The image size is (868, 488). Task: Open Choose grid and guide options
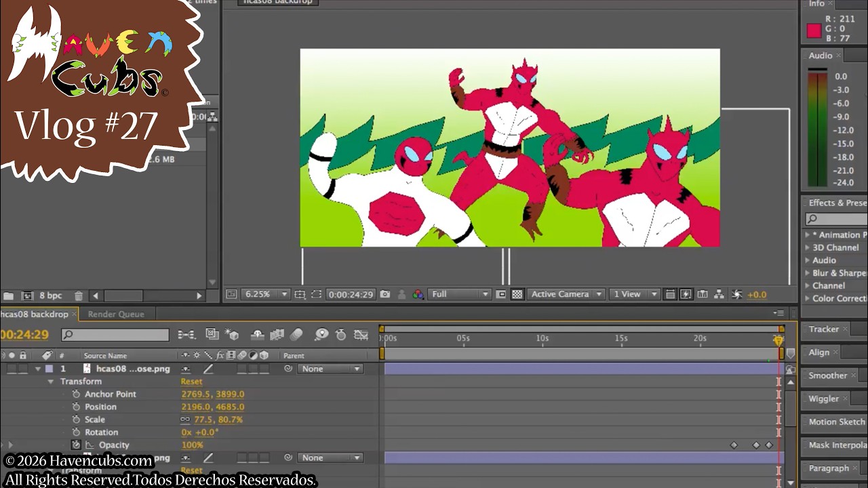(x=300, y=294)
